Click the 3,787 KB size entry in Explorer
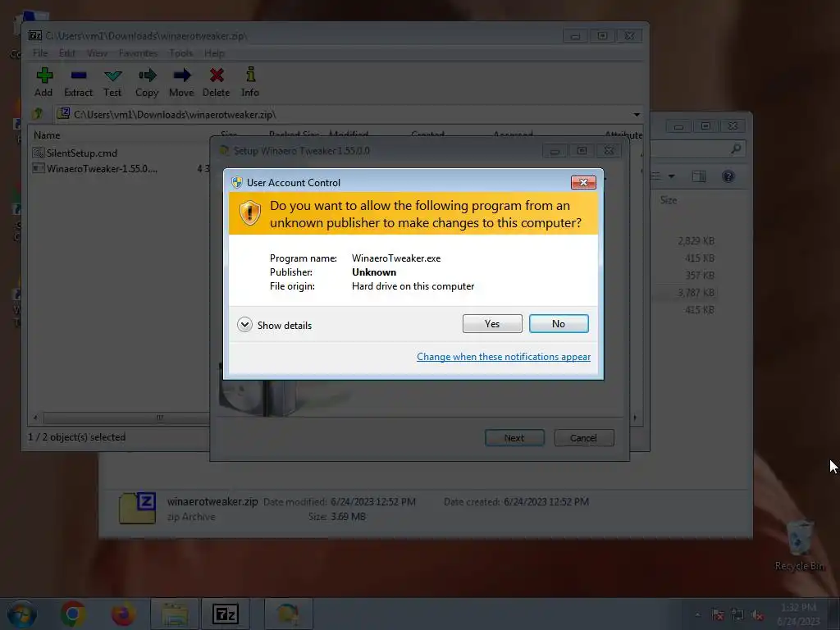Screen dimensions: 840x630 [x=696, y=293]
